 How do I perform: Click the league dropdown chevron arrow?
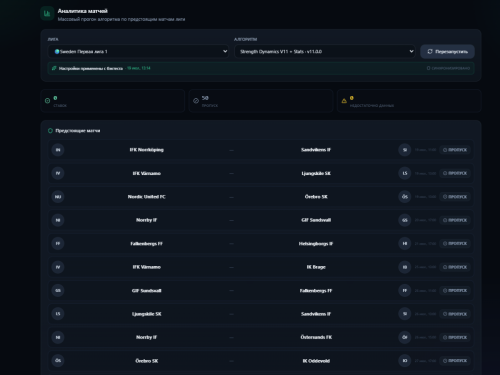[x=225, y=51]
